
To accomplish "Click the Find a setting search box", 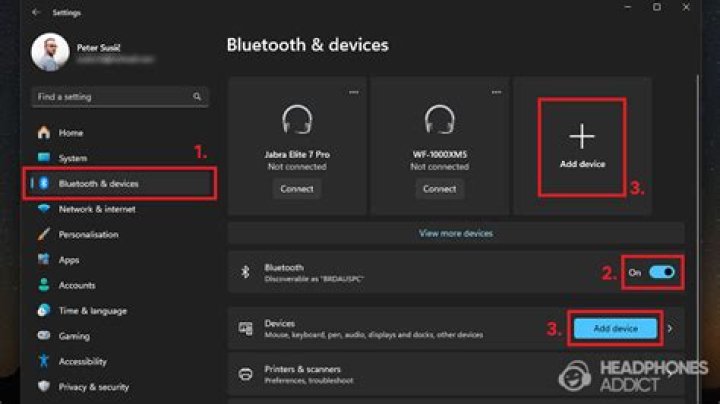I will tap(110, 97).
